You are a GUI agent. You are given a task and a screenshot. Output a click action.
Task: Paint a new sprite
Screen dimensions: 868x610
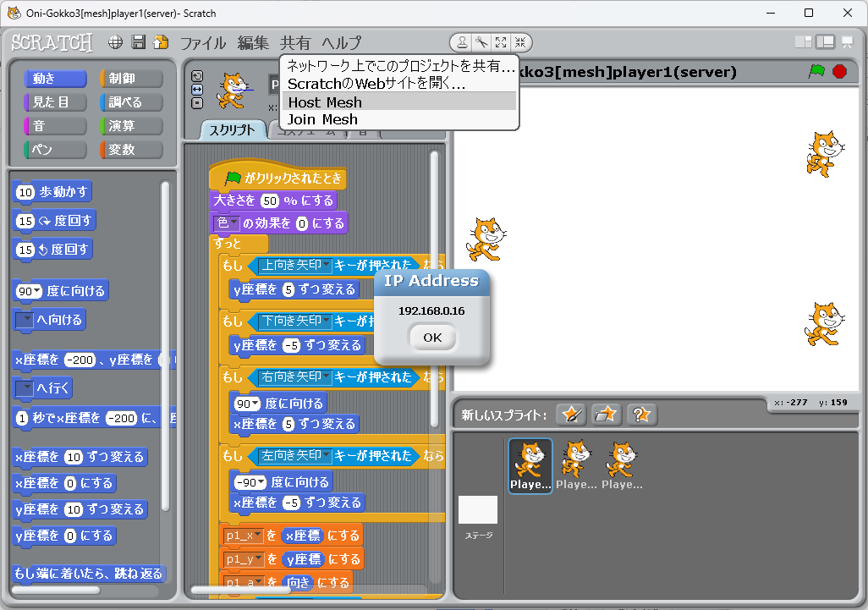[x=571, y=414]
